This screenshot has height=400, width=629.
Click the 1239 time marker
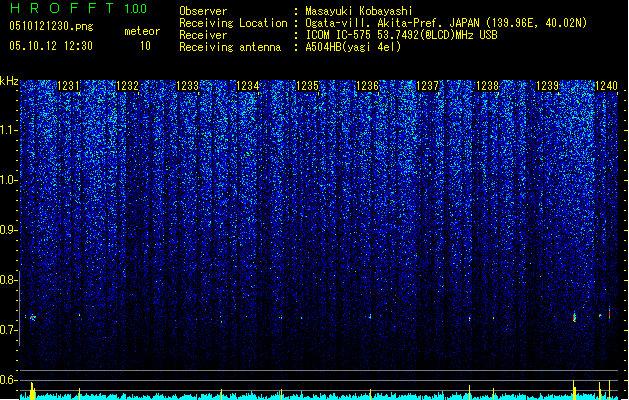[x=548, y=86]
